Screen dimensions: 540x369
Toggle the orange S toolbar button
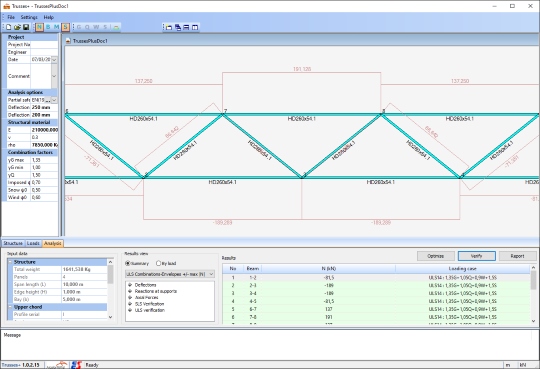pyautogui.click(x=65, y=27)
